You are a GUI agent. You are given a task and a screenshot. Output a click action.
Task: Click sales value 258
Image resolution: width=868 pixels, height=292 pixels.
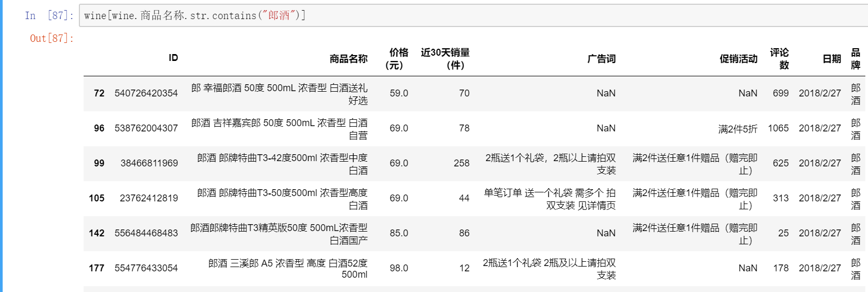[462, 163]
